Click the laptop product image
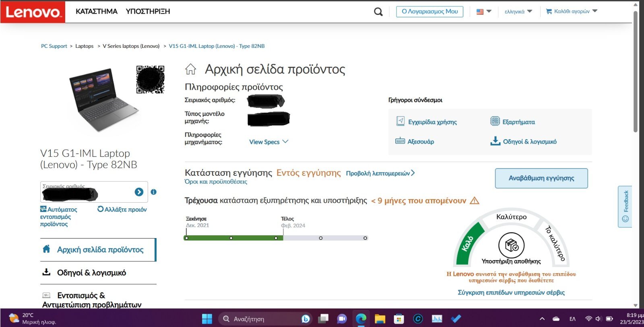Viewport: 644px width, 327px height. click(x=103, y=100)
